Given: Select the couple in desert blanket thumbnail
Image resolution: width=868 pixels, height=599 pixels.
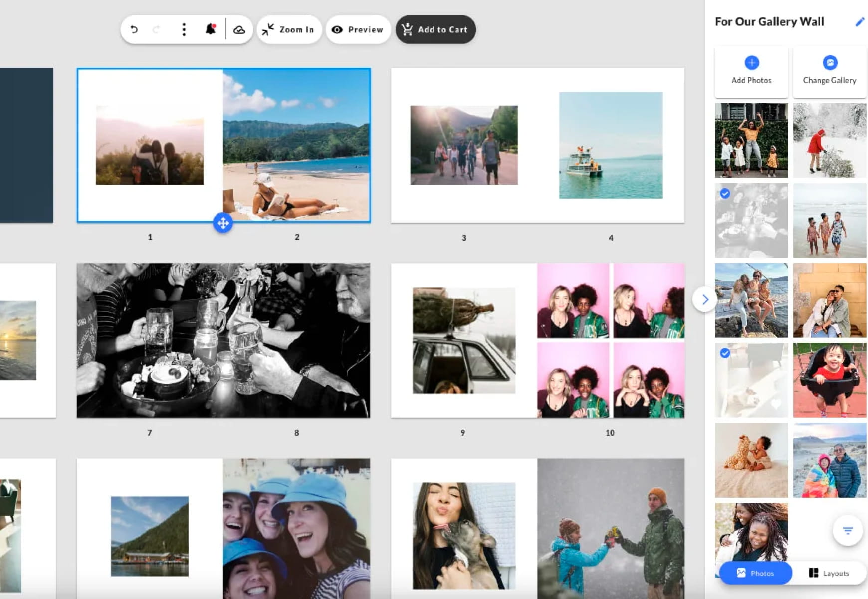Looking at the screenshot, I should click(x=830, y=460).
